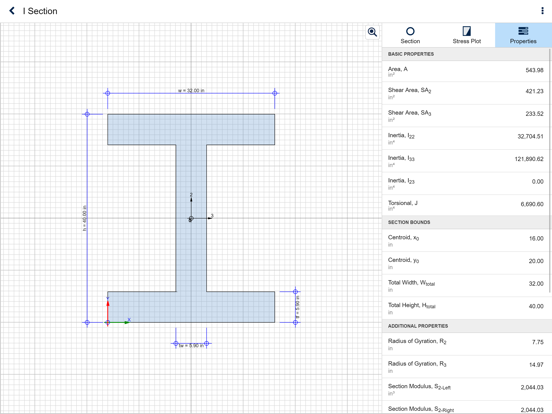This screenshot has width=552, height=414.
Task: Select the right handle of the width dimension
Action: pos(275,93)
